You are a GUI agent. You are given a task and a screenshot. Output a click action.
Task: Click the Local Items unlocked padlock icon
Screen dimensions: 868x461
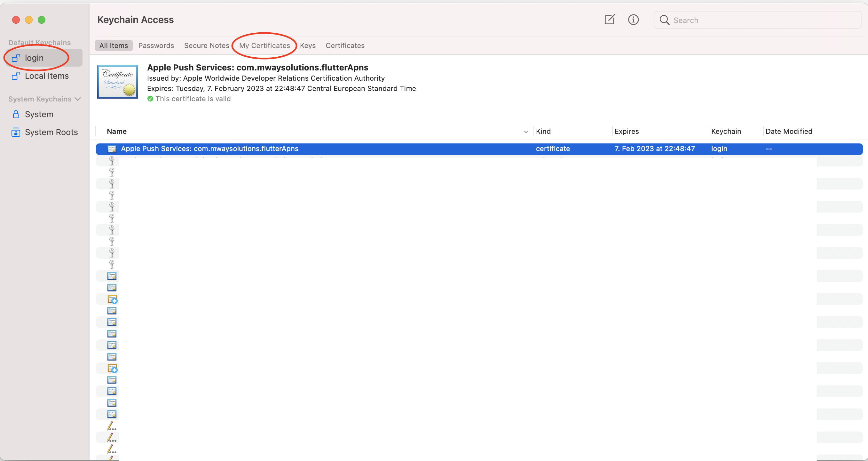tap(15, 76)
